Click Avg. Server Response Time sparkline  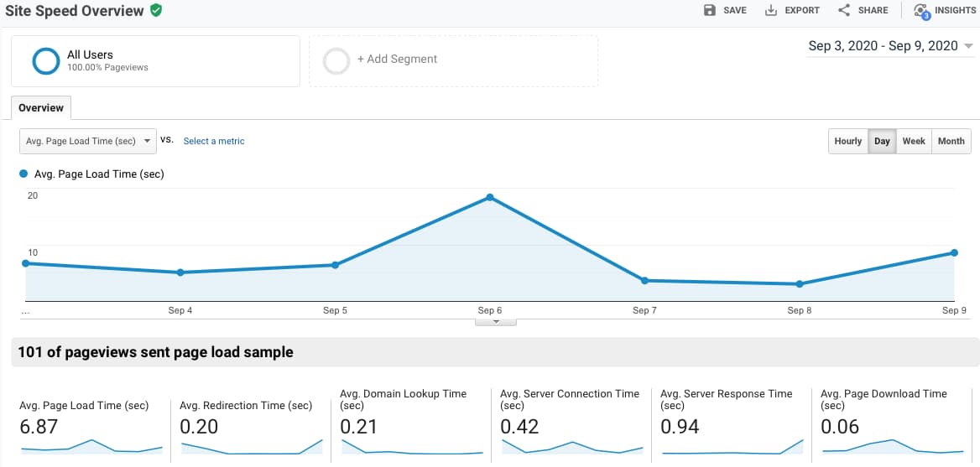click(x=732, y=446)
